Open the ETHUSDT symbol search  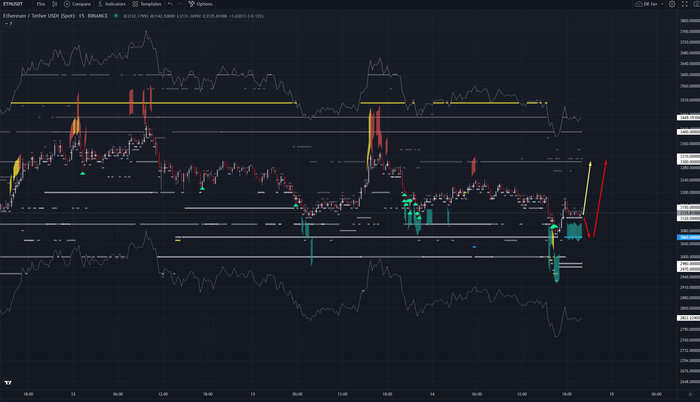pos(13,4)
